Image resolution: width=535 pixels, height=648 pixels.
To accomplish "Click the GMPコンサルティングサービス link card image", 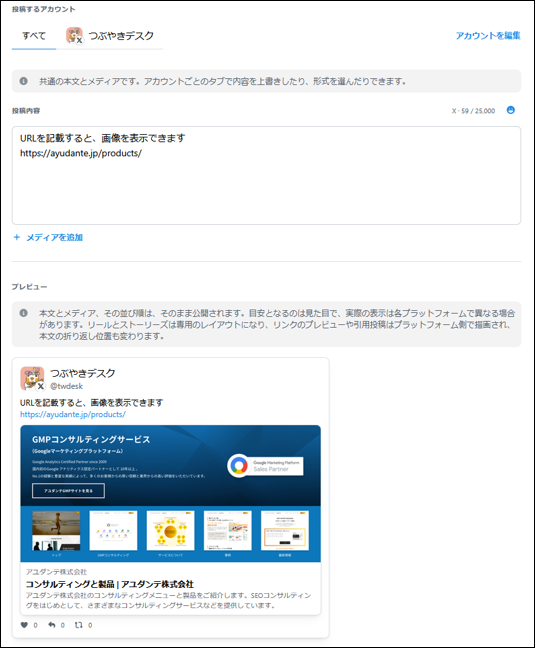I will pyautogui.click(x=170, y=493).
